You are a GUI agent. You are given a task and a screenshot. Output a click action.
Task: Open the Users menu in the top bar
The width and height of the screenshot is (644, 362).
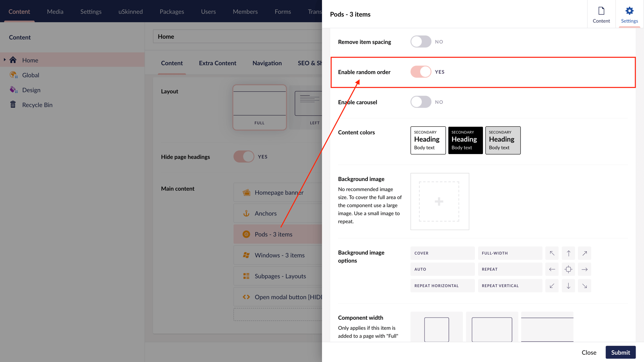pyautogui.click(x=208, y=12)
